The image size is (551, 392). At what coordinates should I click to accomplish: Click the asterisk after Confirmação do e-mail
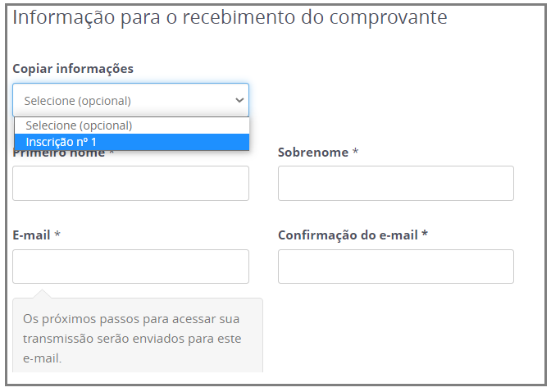pyautogui.click(x=425, y=235)
